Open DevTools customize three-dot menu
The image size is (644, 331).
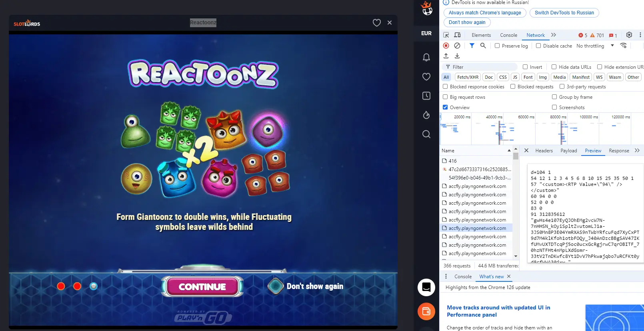click(640, 35)
